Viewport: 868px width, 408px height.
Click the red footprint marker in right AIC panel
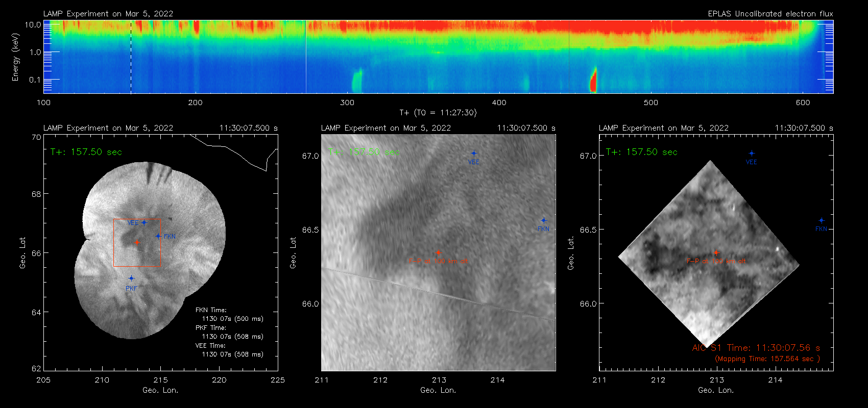click(x=716, y=252)
